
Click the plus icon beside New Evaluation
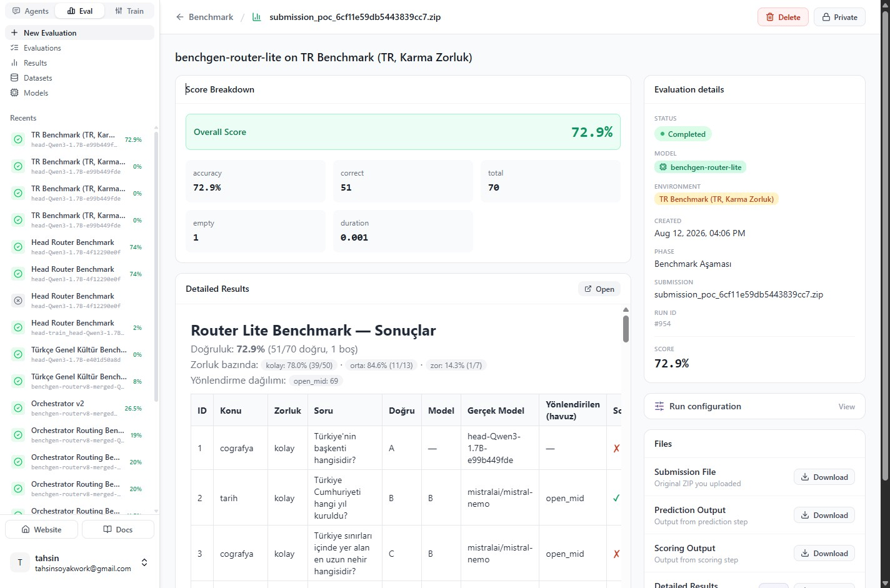(x=14, y=32)
